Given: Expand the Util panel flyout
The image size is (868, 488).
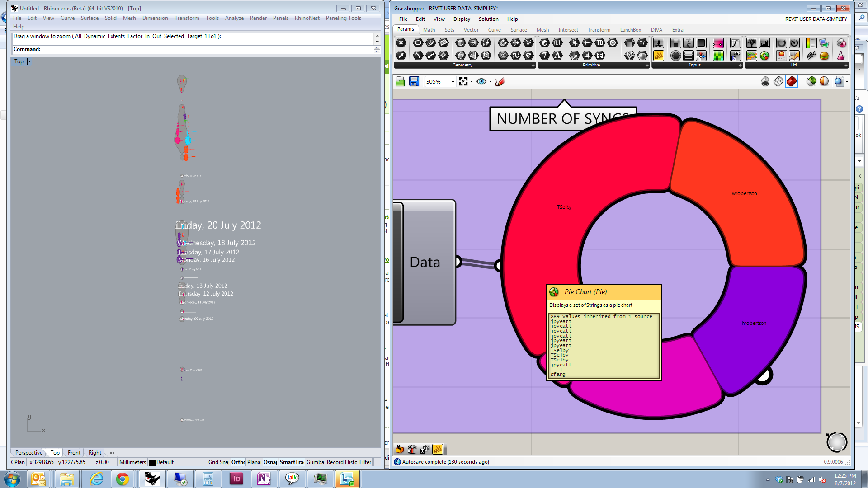Looking at the screenshot, I should pos(846,66).
